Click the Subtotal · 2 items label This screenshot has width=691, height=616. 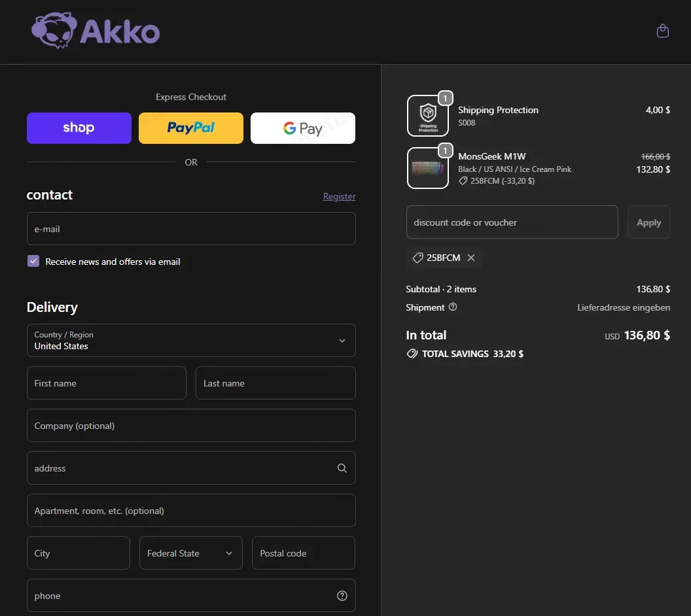coord(440,289)
